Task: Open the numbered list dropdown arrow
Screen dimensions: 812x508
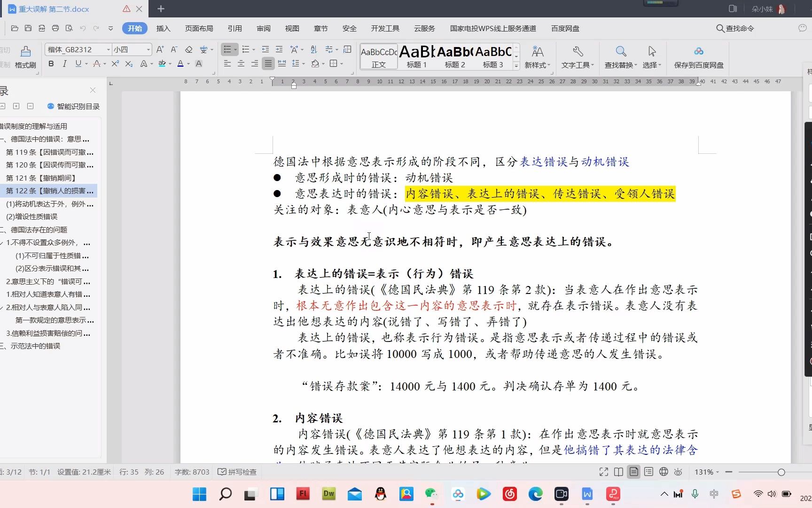Action: click(x=254, y=49)
